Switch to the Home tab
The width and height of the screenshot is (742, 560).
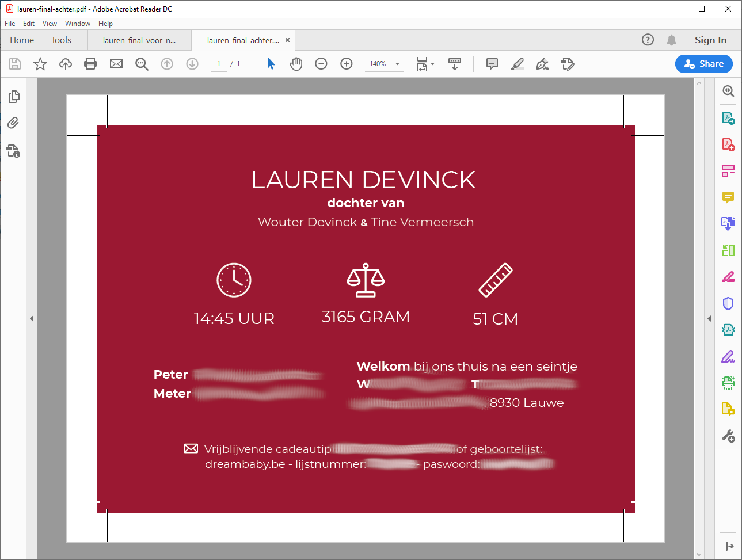point(22,40)
